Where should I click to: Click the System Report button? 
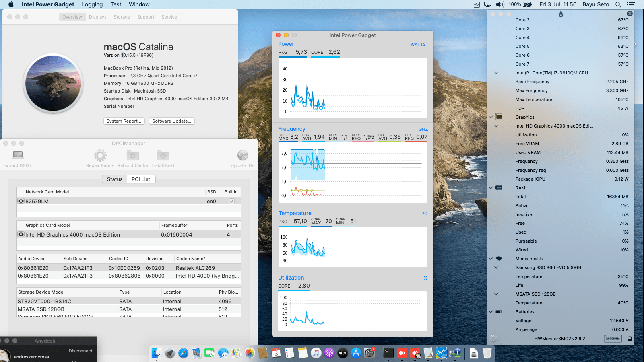tap(124, 121)
